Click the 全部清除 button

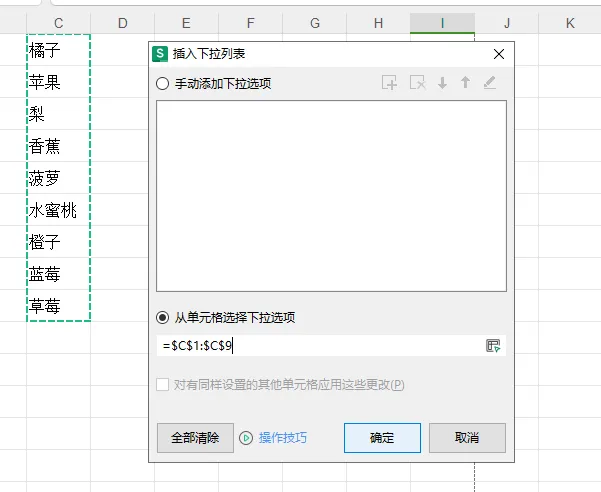pyautogui.click(x=195, y=438)
